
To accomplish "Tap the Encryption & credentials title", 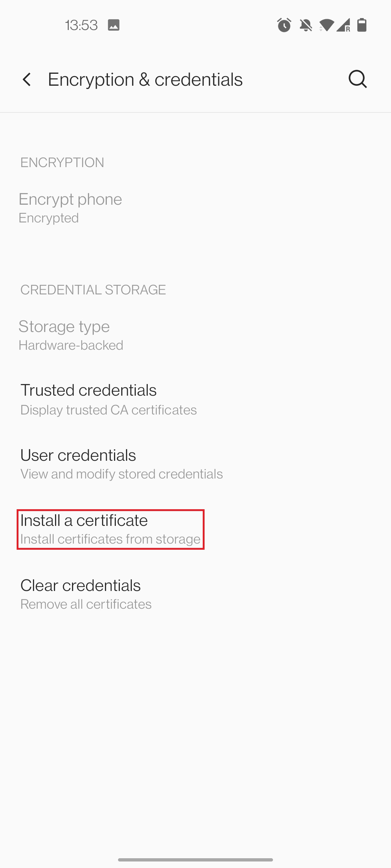I will pyautogui.click(x=145, y=80).
